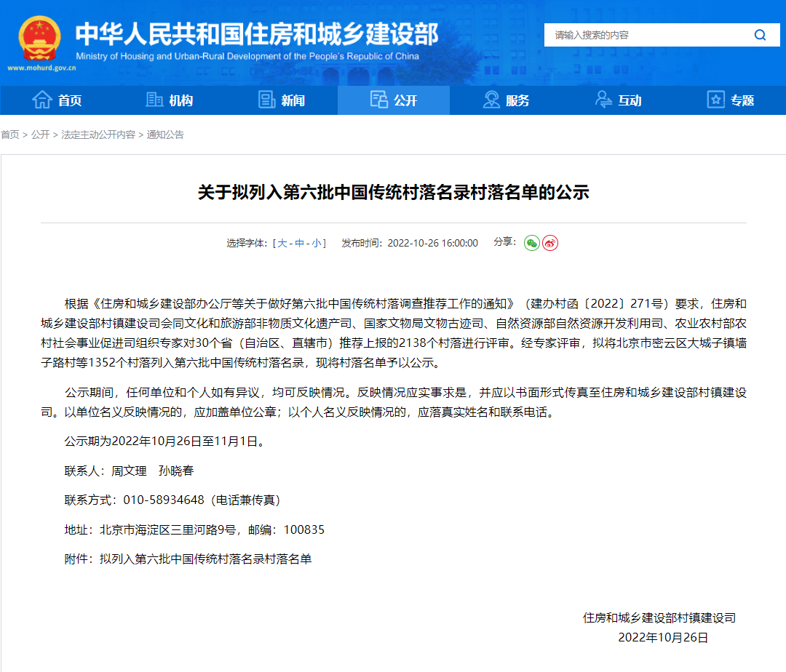Open the 首页 navigation tab
786x672 pixels.
pos(56,100)
